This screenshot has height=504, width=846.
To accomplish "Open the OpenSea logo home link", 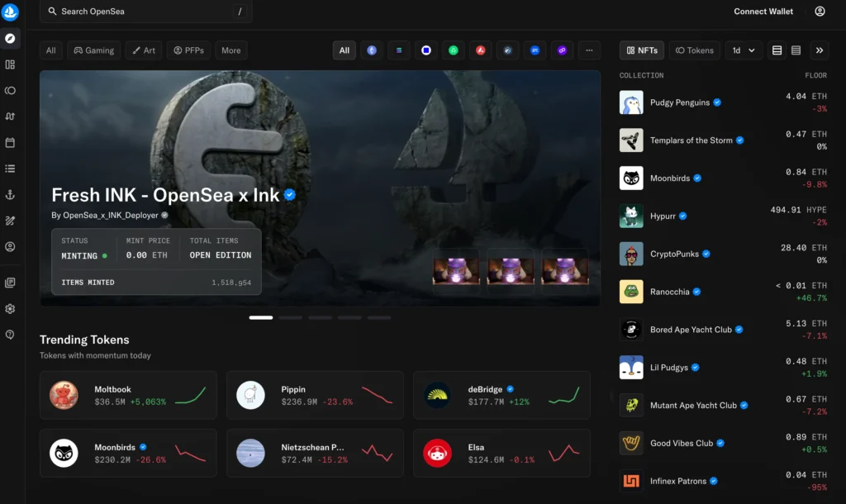I will click(x=10, y=12).
